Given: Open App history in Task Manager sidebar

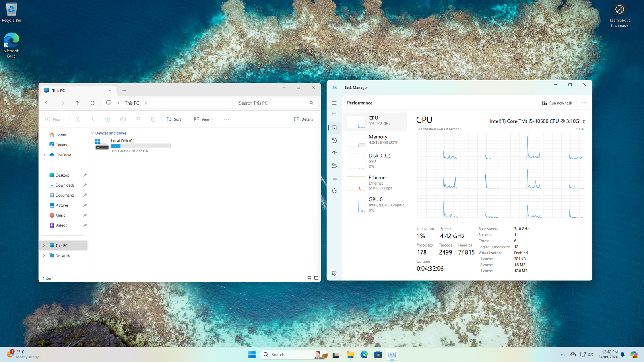Looking at the screenshot, I should coord(334,140).
